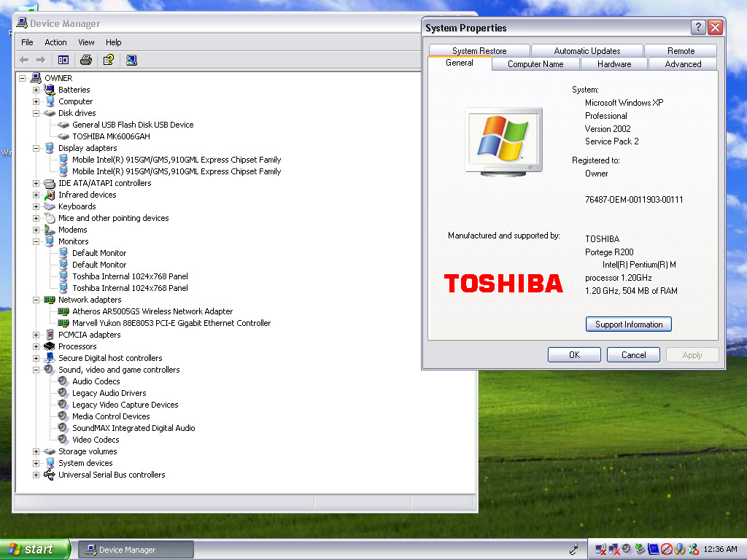
Task: Switch to the Advanced tab
Action: coord(683,64)
